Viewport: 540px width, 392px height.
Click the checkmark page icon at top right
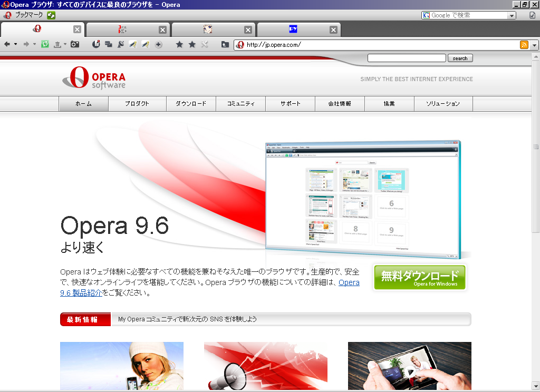[x=533, y=15]
